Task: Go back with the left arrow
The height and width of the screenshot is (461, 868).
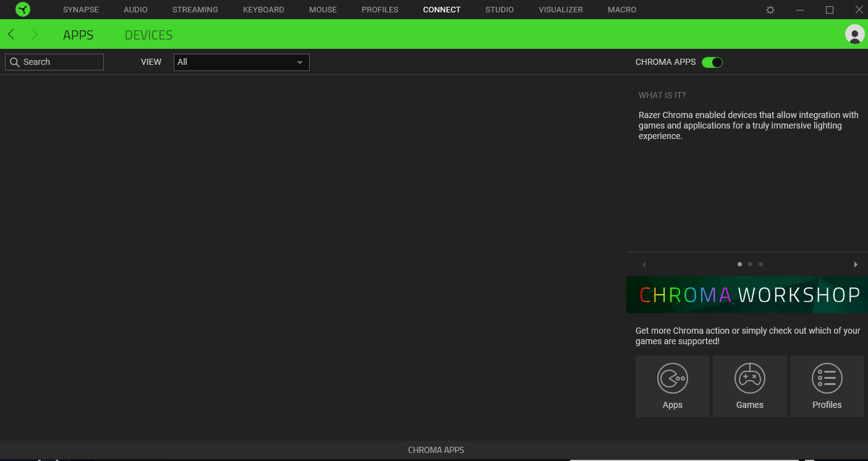Action: 11,35
